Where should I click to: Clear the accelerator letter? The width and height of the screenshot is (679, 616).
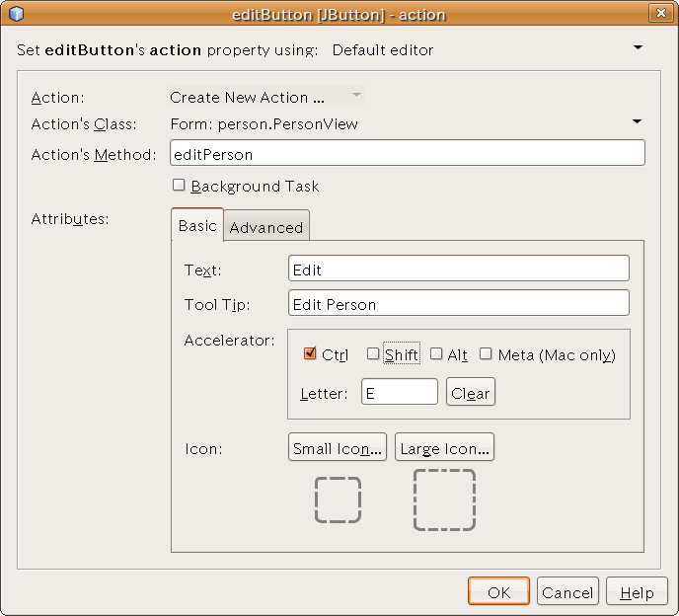point(471,393)
